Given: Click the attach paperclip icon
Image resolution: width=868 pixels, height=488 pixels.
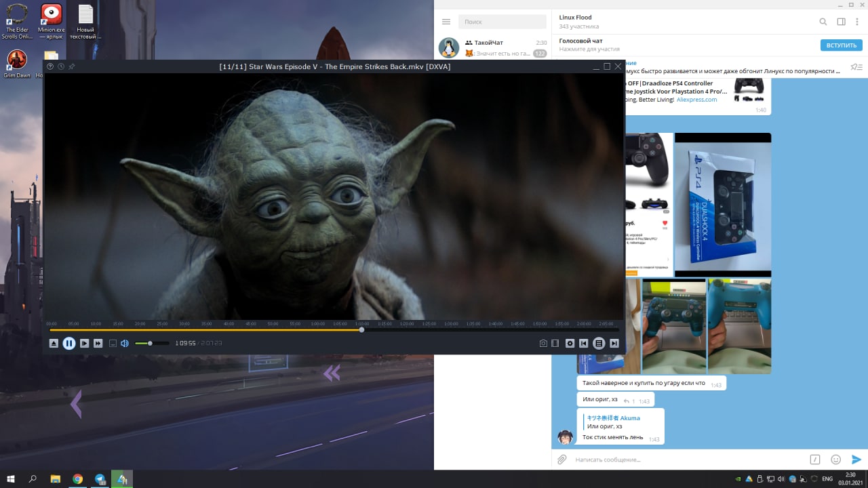Looking at the screenshot, I should (561, 460).
